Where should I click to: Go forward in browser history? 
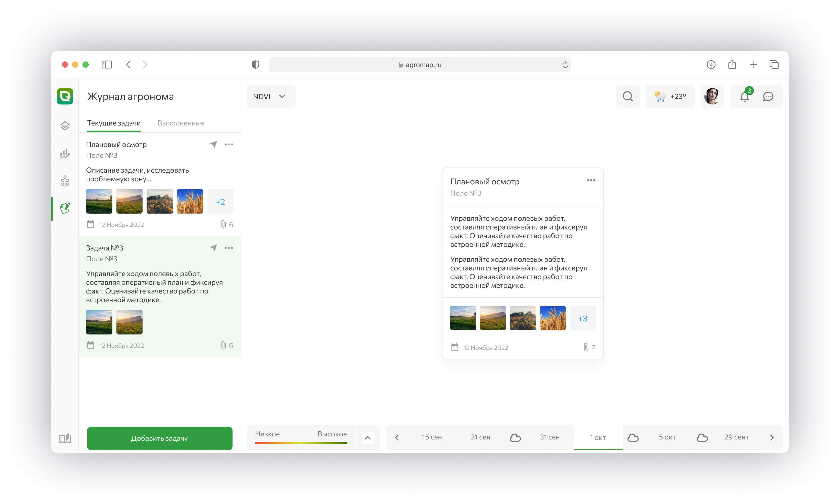tap(145, 65)
